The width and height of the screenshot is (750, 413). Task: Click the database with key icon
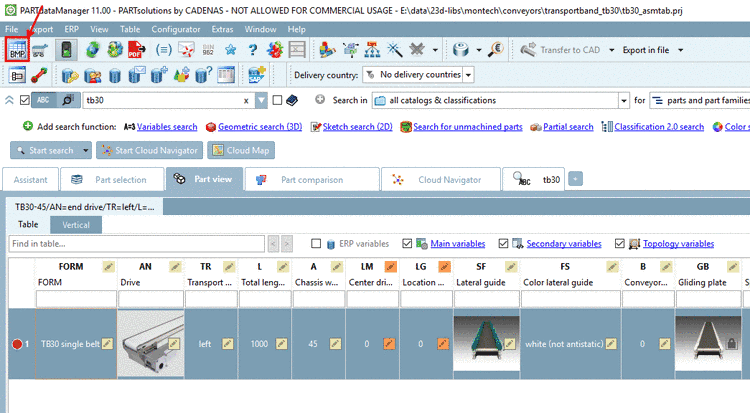coord(70,75)
